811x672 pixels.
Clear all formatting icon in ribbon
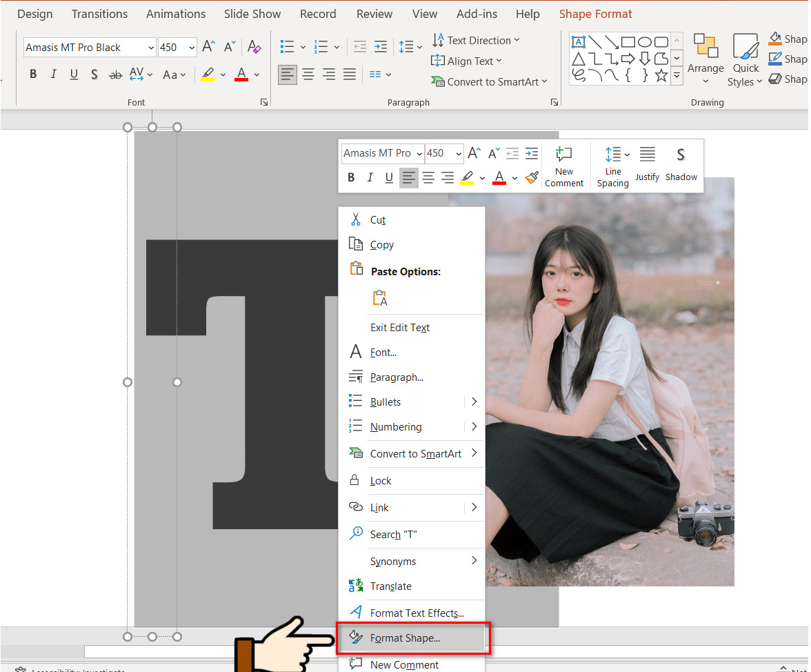pos(254,47)
